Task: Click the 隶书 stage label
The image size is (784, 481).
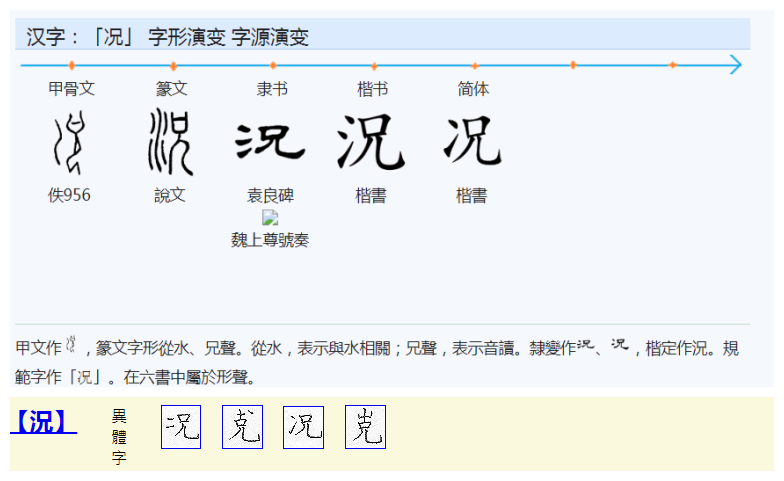Action: click(272, 89)
